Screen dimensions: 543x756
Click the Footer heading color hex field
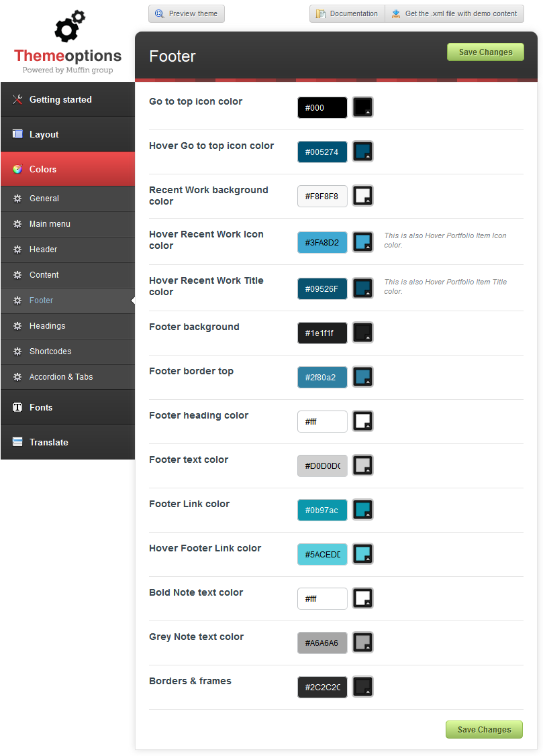tap(322, 421)
